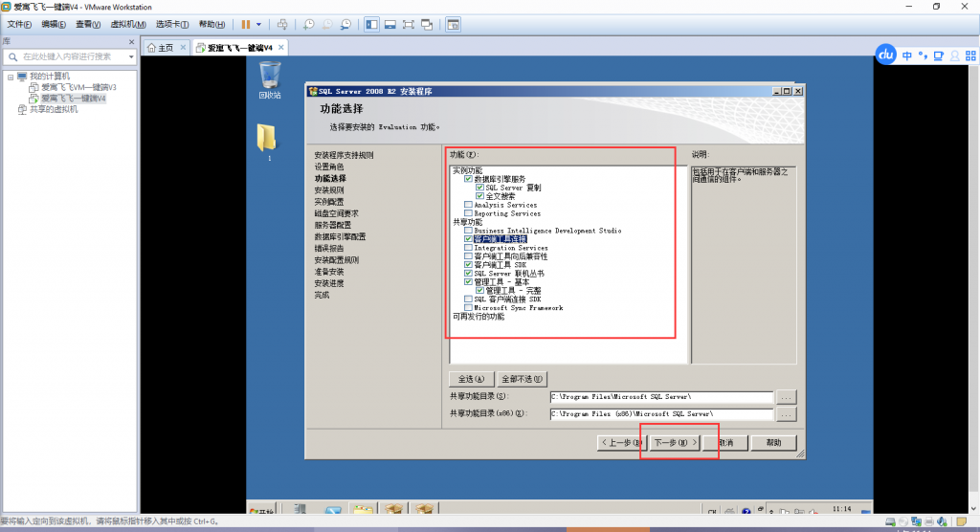Screen dimensions: 980x532
Task: Check Integration Services feature
Action: [468, 248]
